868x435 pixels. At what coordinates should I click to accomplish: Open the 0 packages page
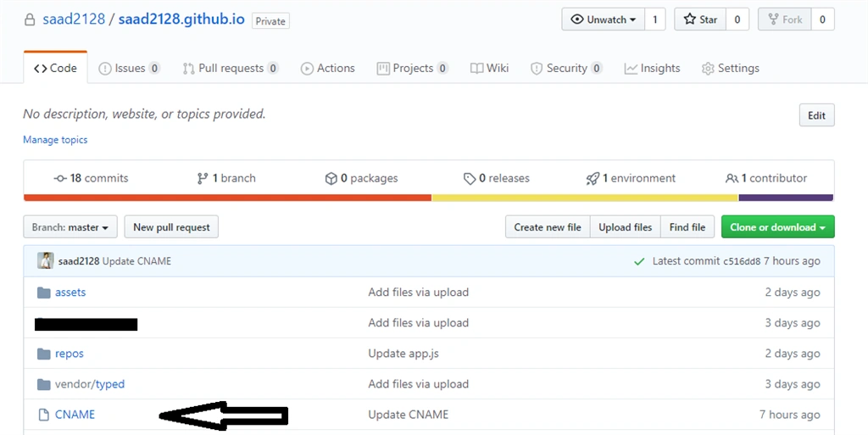(361, 178)
